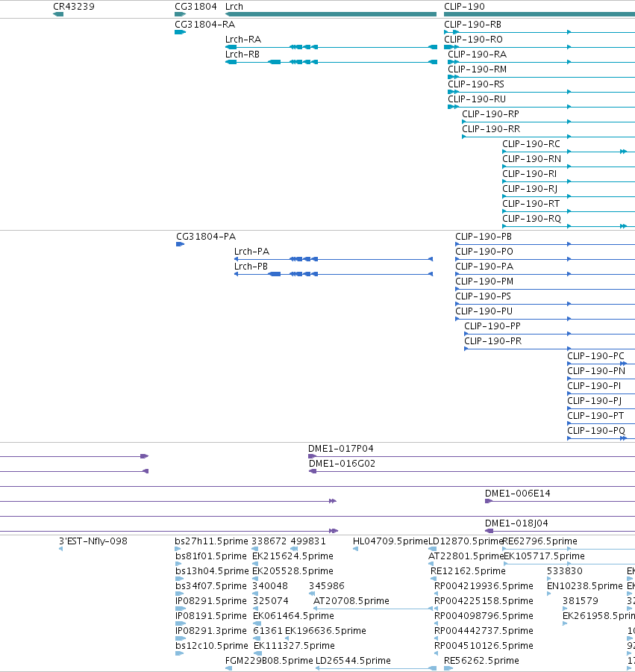Pick EST RE56262.5prime
Viewport: 635px width, 672px height.
(481, 662)
